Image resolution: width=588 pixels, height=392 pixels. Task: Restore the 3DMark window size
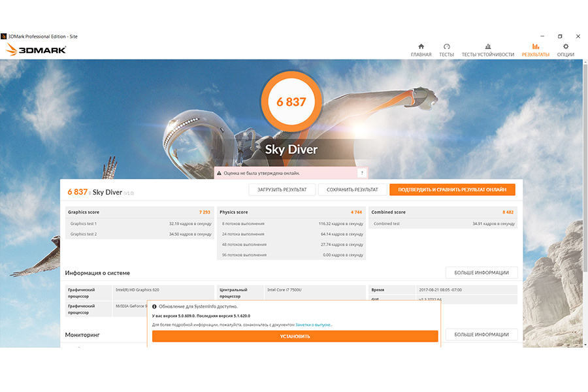coord(560,37)
